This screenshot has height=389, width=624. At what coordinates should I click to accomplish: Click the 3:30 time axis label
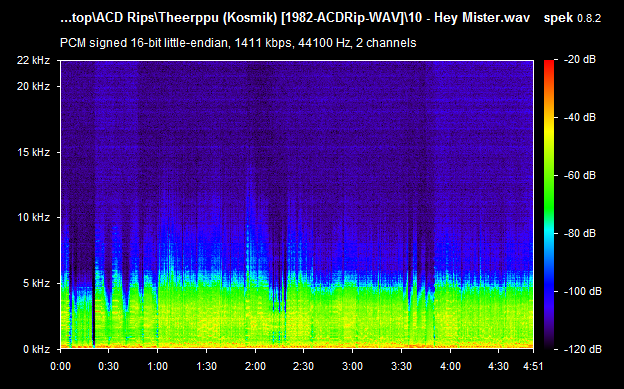pyautogui.click(x=402, y=366)
